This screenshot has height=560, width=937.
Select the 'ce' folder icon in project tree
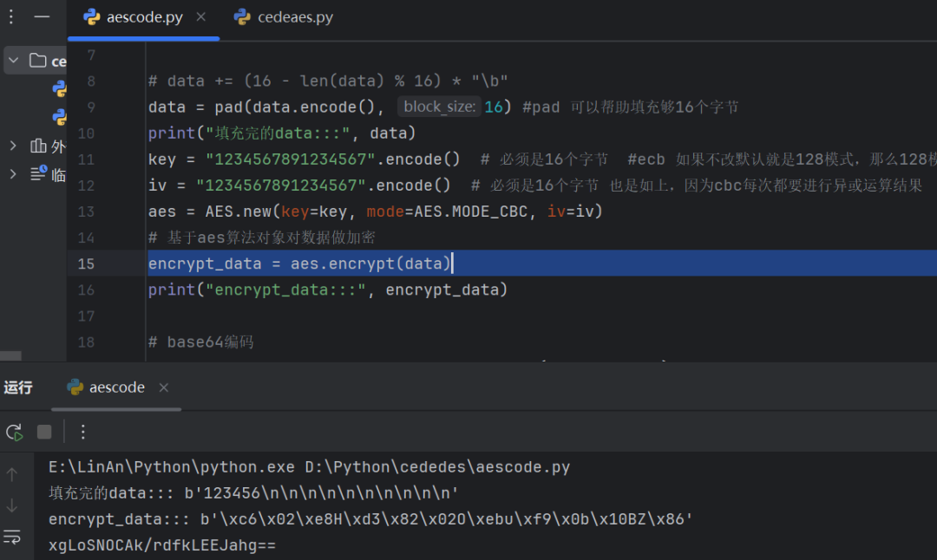click(37, 61)
